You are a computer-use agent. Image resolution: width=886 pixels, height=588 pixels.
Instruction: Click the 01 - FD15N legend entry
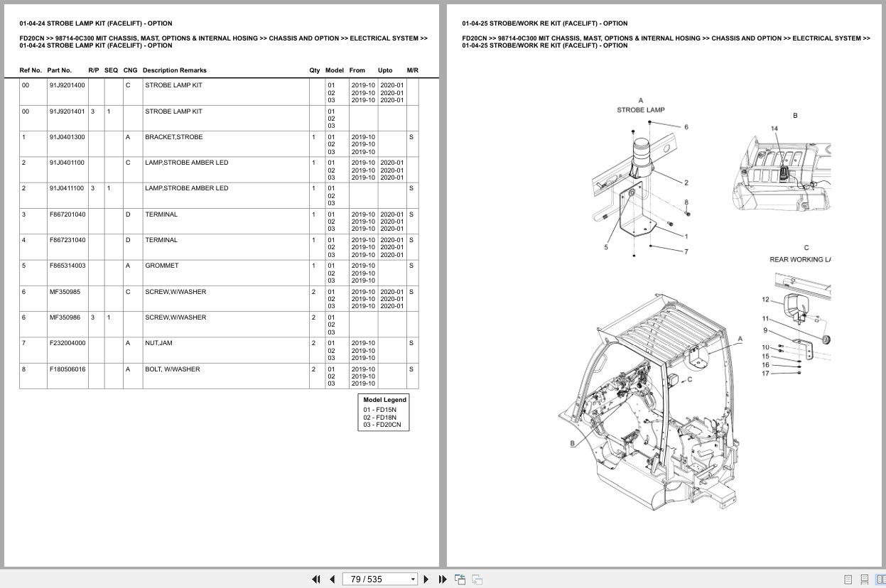click(380, 410)
